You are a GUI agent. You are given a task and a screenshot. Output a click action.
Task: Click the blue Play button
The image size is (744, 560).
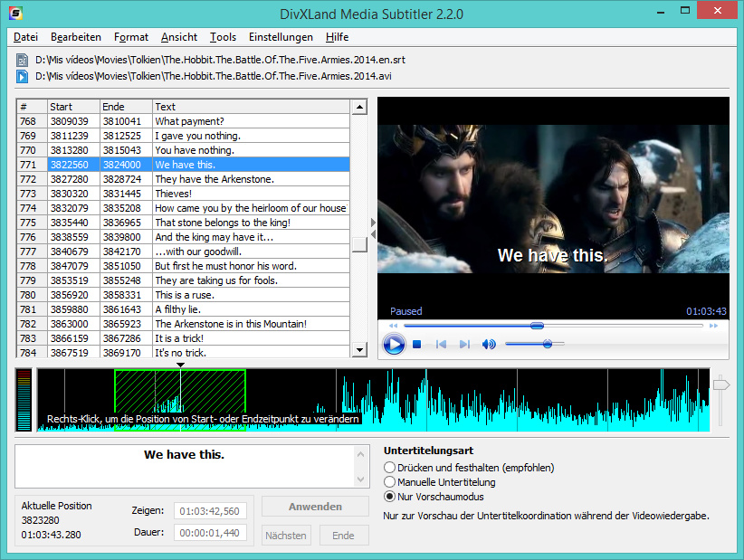pos(394,345)
